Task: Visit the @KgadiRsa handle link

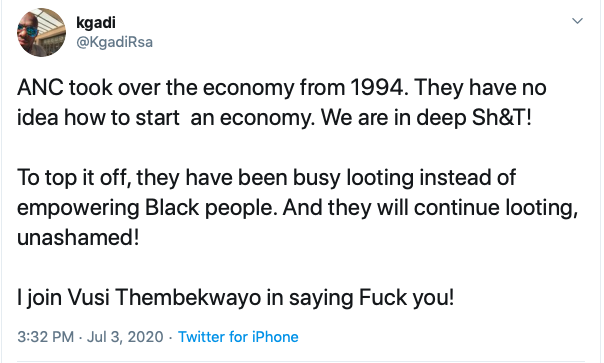Action: [x=114, y=42]
